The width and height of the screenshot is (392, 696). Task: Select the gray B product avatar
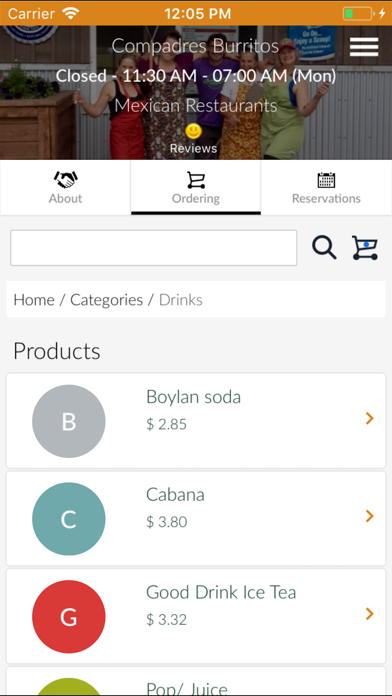[x=69, y=421]
